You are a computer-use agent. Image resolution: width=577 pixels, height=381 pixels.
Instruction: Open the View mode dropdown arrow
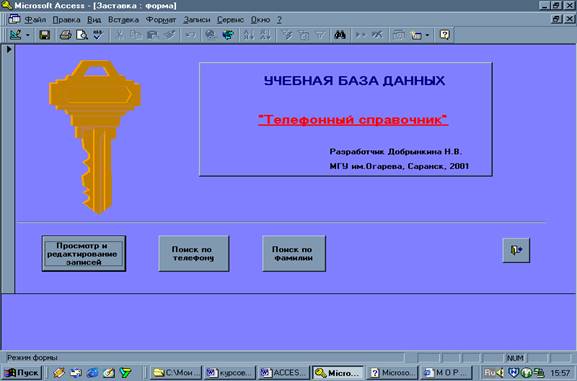click(28, 35)
